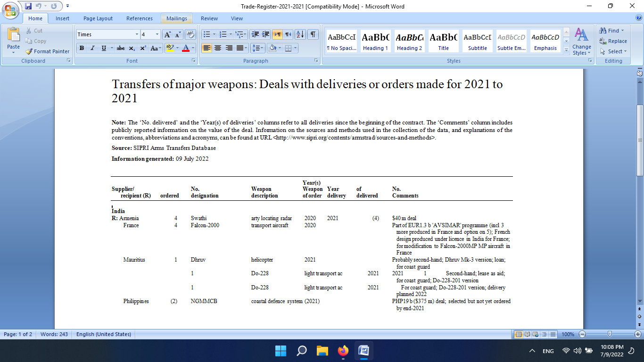Open Find binoculars tool
Image resolution: width=644 pixels, height=362 pixels.
[x=612, y=31]
